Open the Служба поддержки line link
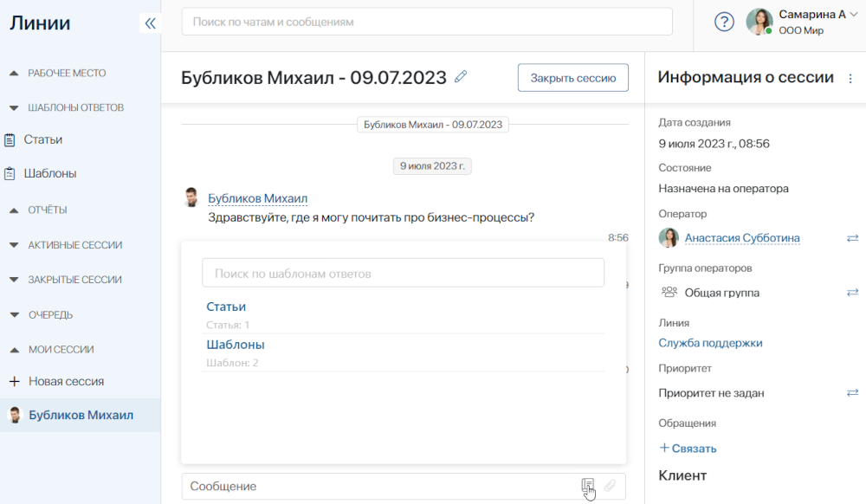866x504 pixels. point(710,343)
